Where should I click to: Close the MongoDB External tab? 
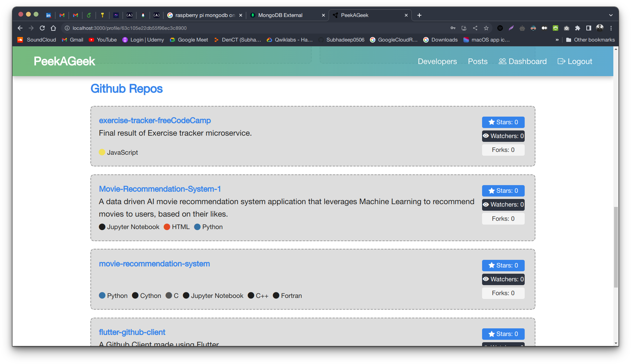pos(323,15)
